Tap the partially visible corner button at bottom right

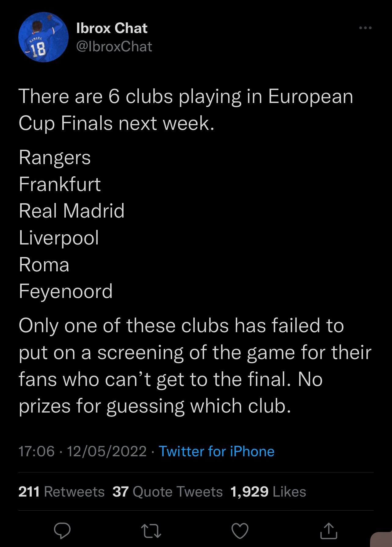coord(382,540)
